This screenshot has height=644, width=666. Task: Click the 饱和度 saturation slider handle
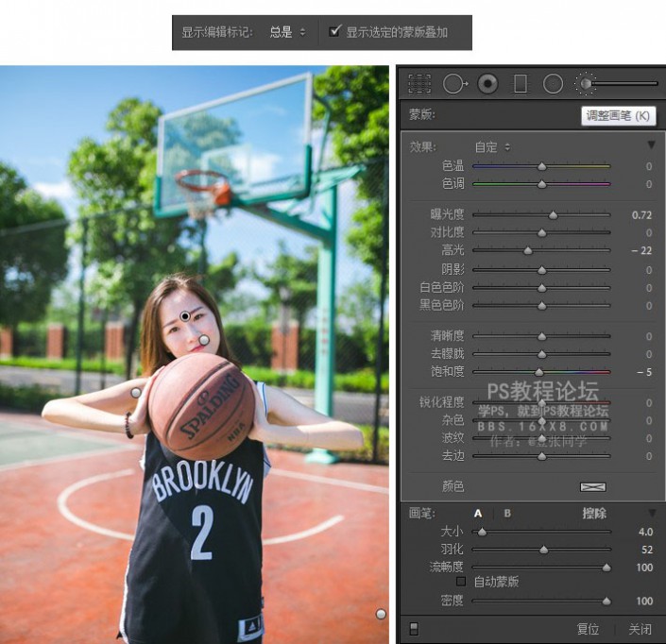click(538, 372)
